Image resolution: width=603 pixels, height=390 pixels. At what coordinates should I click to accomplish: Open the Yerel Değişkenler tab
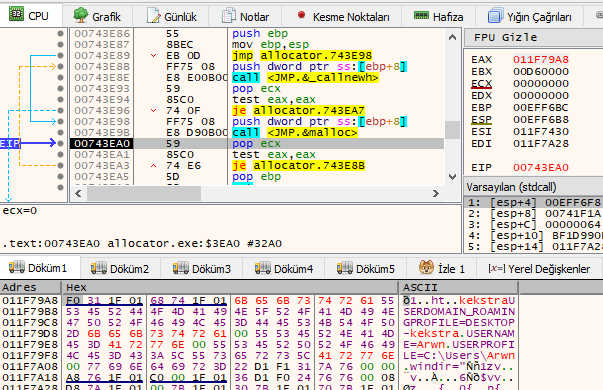coord(539,268)
